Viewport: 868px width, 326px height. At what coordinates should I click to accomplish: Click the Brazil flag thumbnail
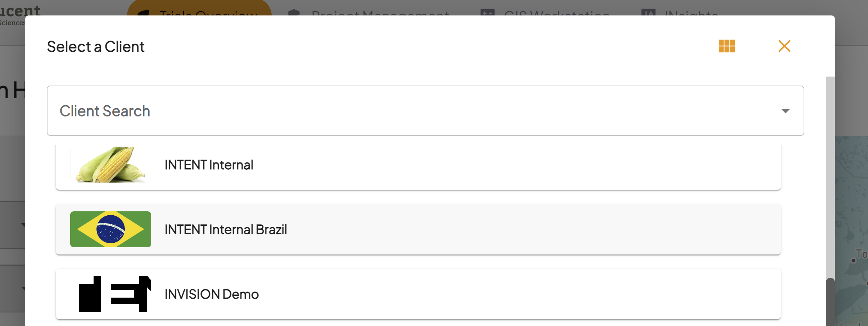[x=110, y=229]
